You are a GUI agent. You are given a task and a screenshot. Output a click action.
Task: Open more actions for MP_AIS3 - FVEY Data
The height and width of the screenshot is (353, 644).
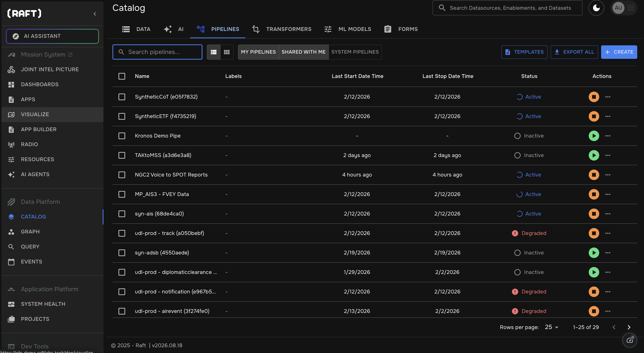(608, 194)
